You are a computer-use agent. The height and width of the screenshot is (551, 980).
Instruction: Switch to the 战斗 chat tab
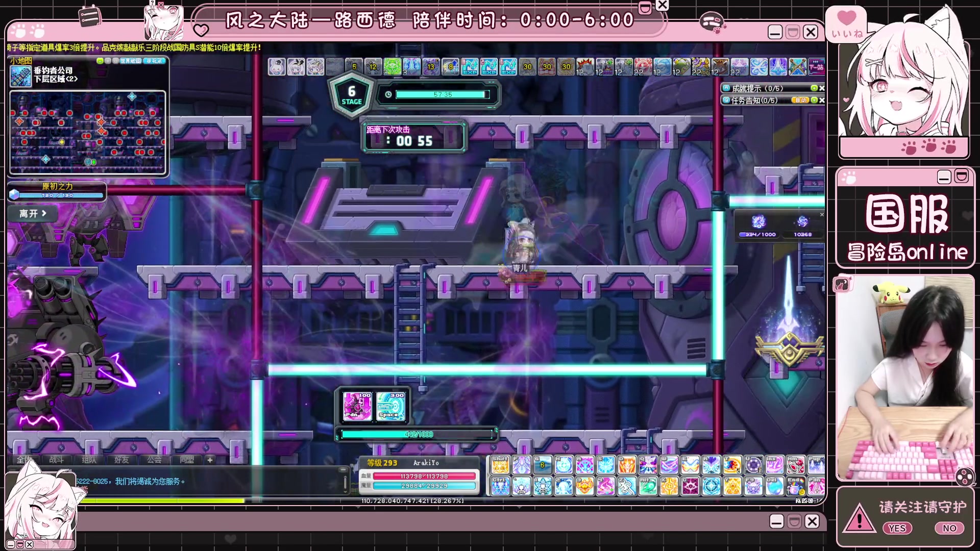coord(56,460)
